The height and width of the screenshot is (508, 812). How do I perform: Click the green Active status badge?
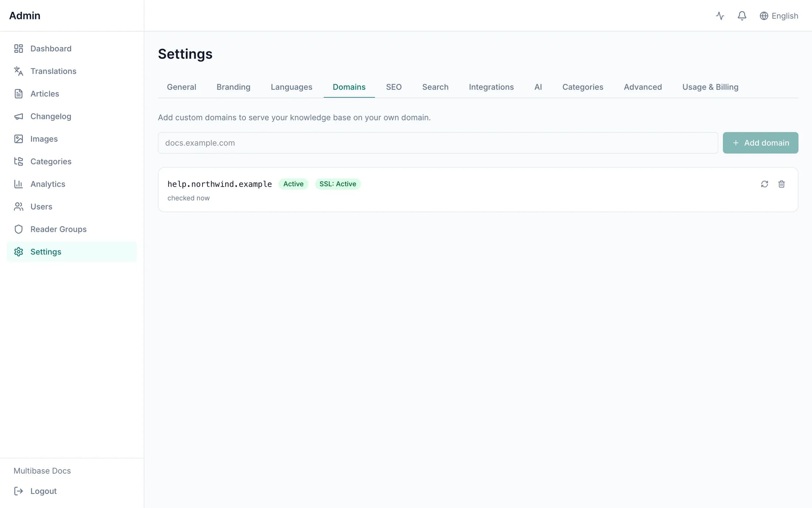(293, 184)
